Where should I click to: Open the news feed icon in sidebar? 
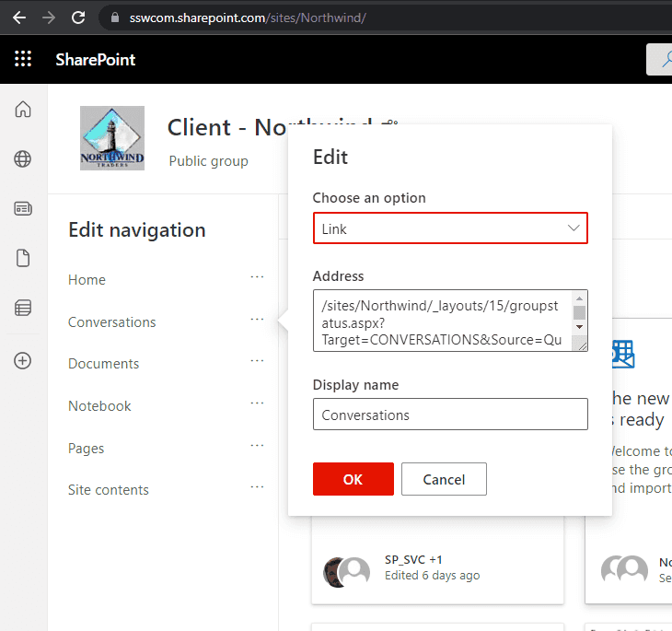[23, 209]
